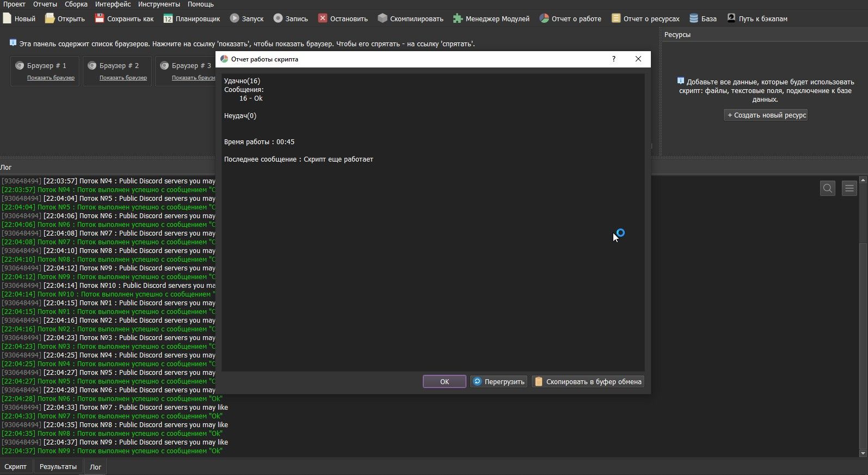Copy report to clipboard button

click(x=588, y=381)
